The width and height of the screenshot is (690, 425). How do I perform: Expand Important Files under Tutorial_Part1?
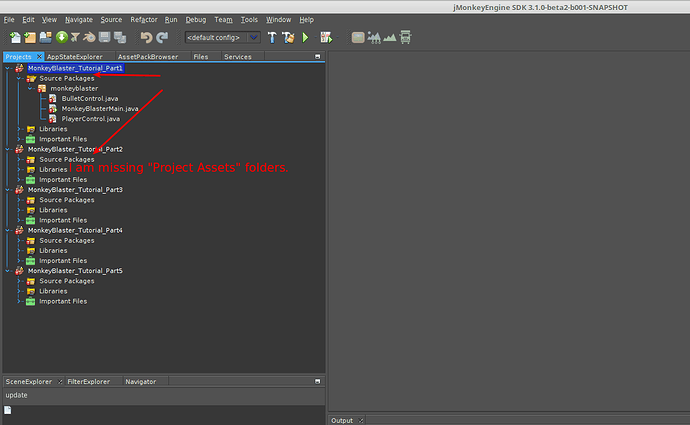tap(19, 139)
